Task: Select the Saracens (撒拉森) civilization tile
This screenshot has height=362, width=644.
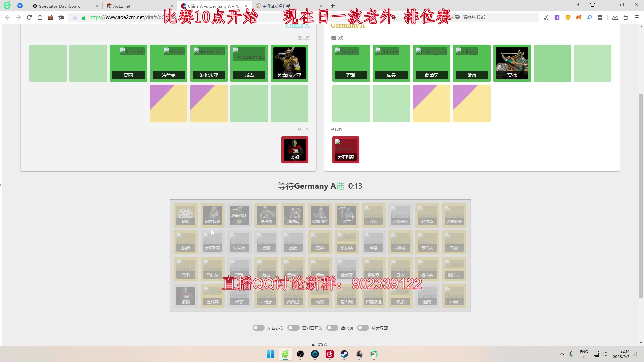Action: click(427, 269)
